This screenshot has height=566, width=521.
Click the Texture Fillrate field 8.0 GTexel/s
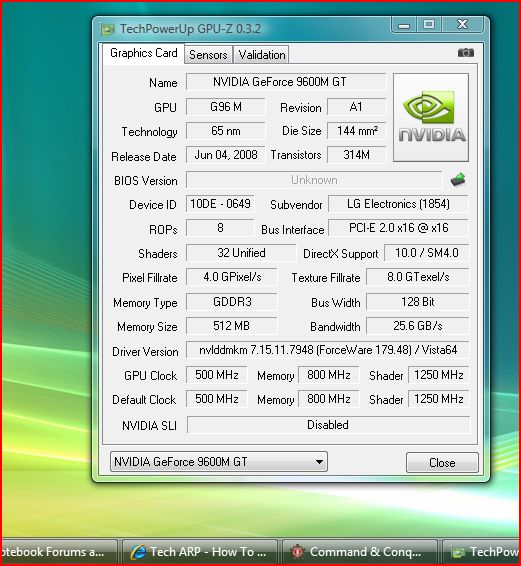click(418, 277)
